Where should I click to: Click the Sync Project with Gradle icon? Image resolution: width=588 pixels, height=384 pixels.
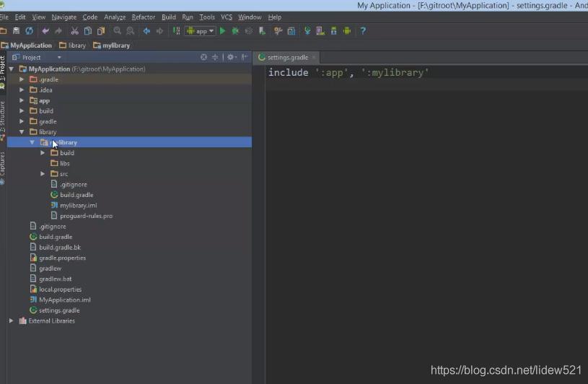(307, 31)
